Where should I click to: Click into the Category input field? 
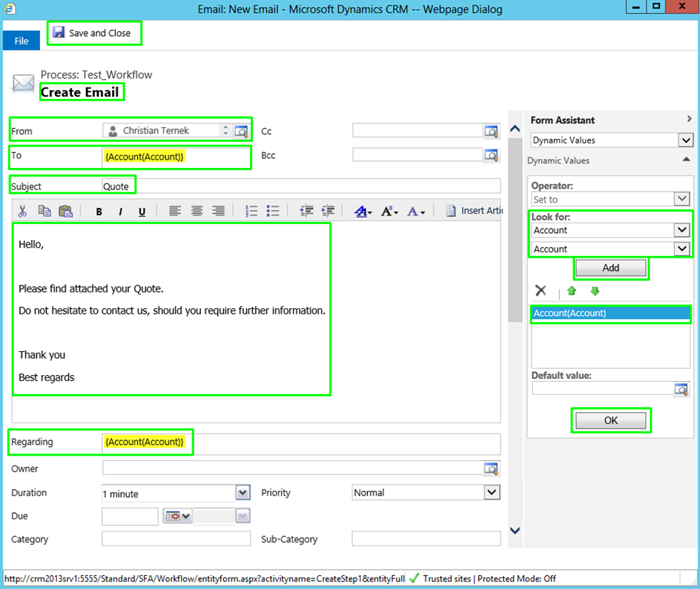[x=176, y=538]
